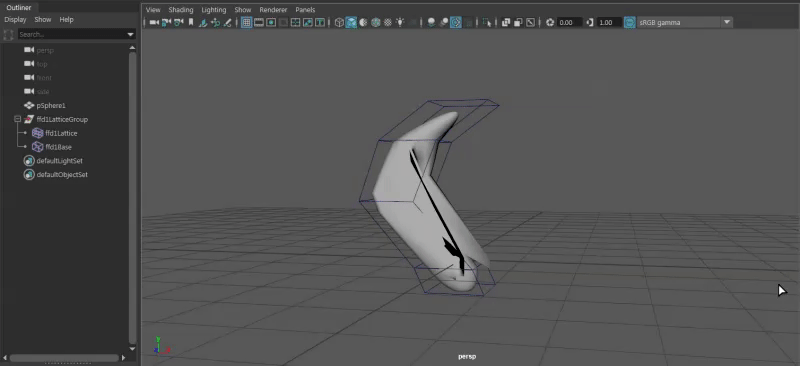Toggle the Film Gate display
The height and width of the screenshot is (366, 800).
coord(259,22)
